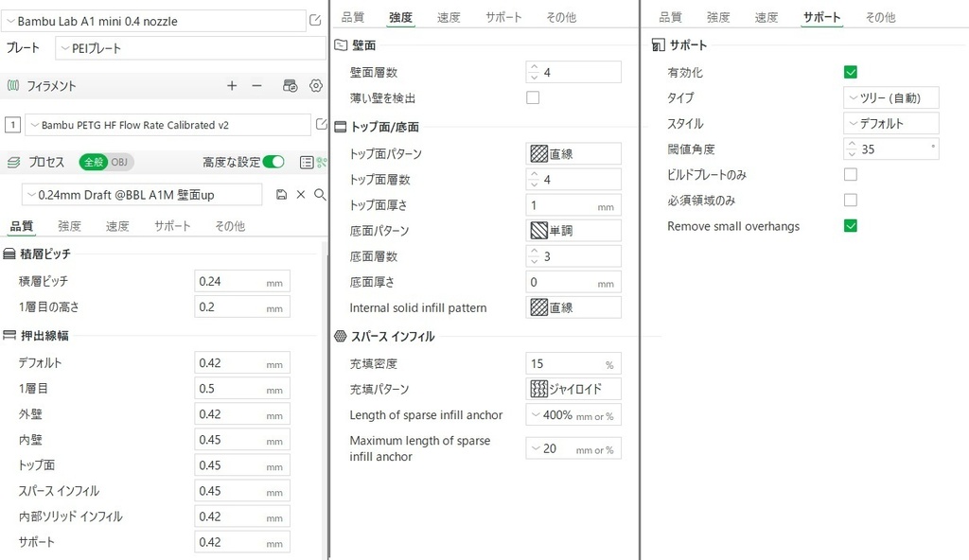Open filament settings via the gear icon
The height and width of the screenshot is (560, 969).
point(317,85)
